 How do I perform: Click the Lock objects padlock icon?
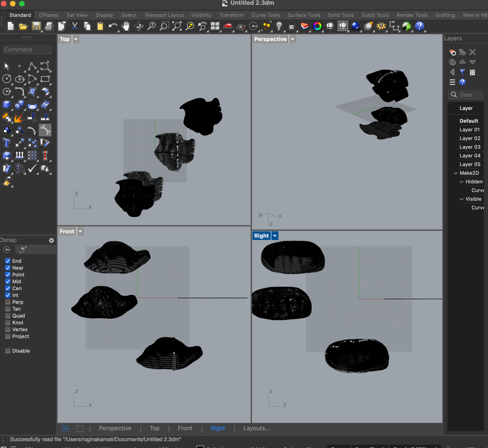(292, 26)
